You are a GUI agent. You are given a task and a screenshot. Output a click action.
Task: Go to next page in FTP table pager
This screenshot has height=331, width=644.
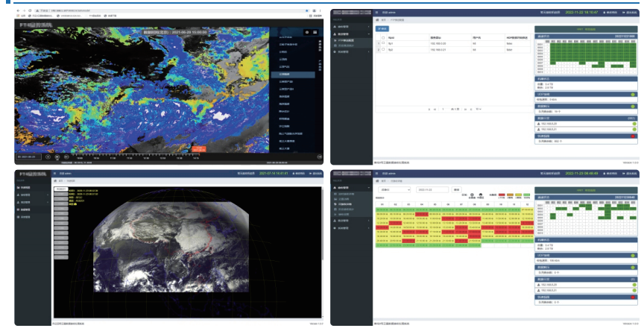click(x=465, y=110)
